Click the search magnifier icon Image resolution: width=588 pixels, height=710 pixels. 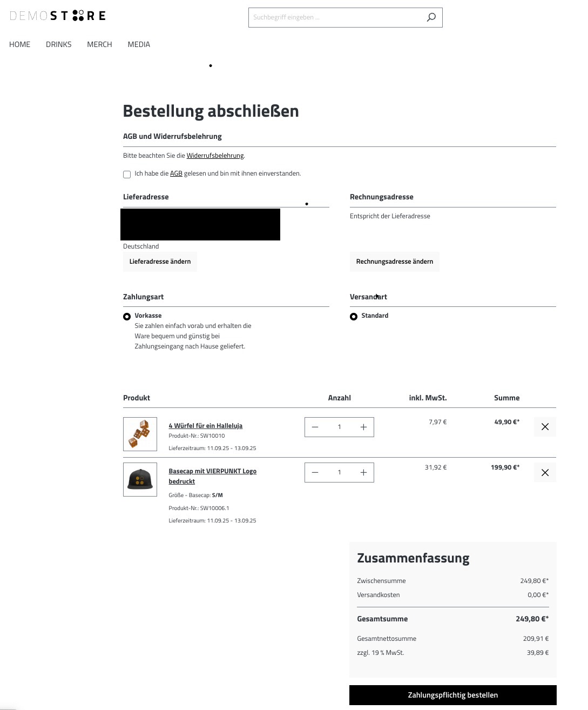(431, 17)
